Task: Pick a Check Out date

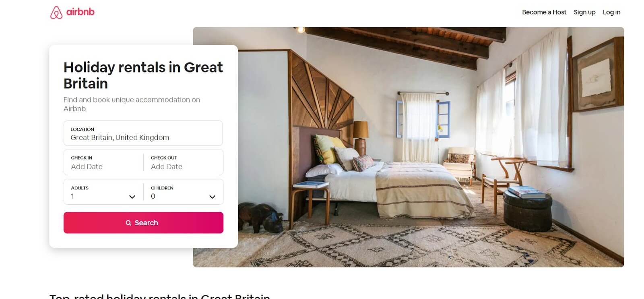Action: pos(183,162)
